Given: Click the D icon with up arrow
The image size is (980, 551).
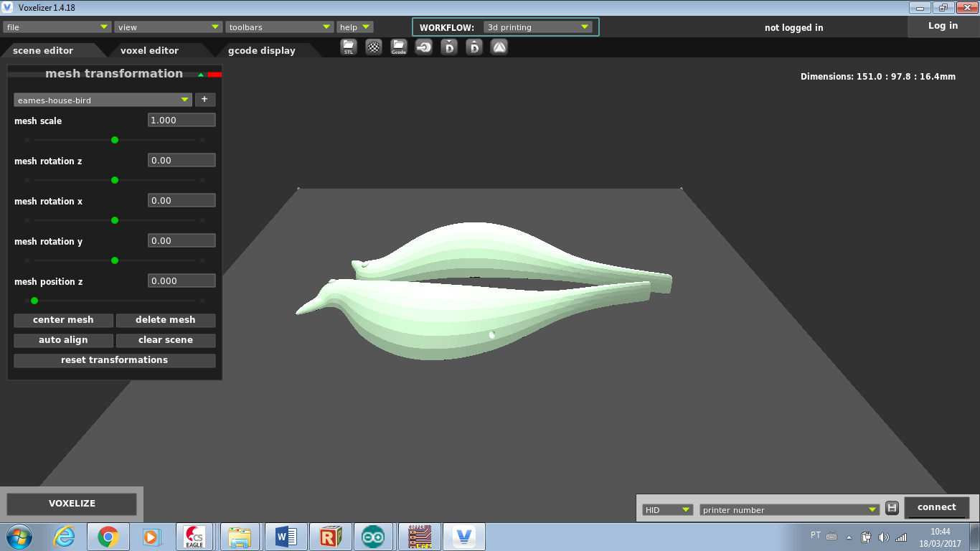Looking at the screenshot, I should click(x=474, y=47).
